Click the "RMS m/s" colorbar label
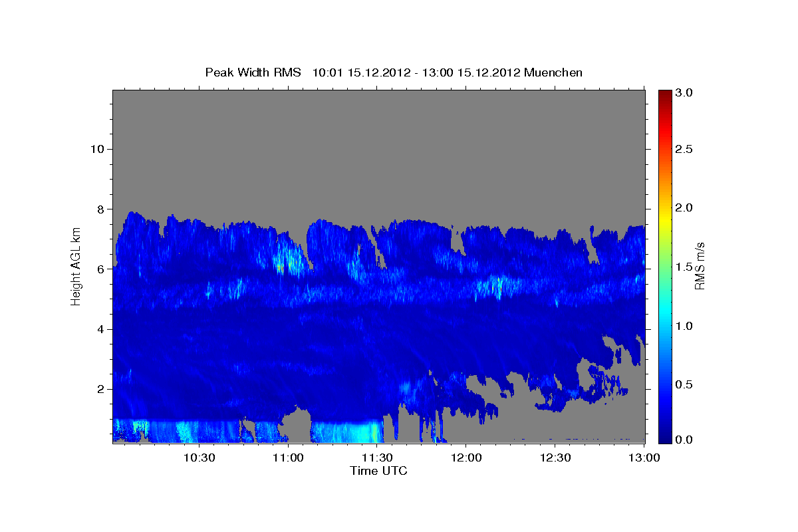This screenshot has height=532, width=798. pos(699,265)
